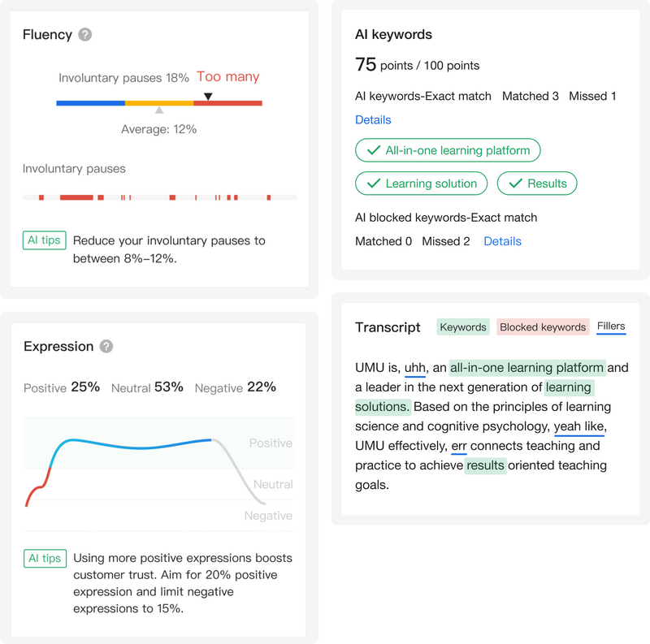Click the AI tips tag in Fluency
The image size is (650, 644).
click(x=45, y=240)
